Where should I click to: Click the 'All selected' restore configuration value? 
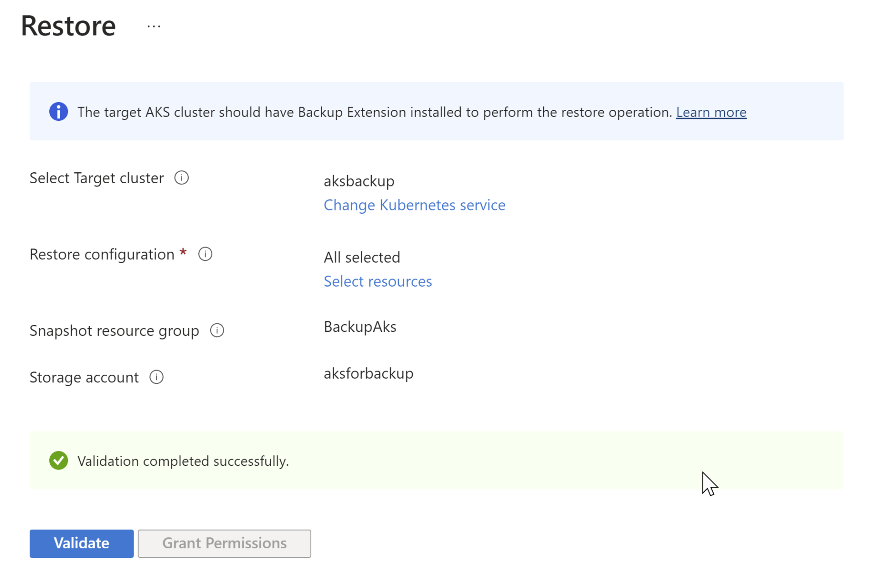361,257
